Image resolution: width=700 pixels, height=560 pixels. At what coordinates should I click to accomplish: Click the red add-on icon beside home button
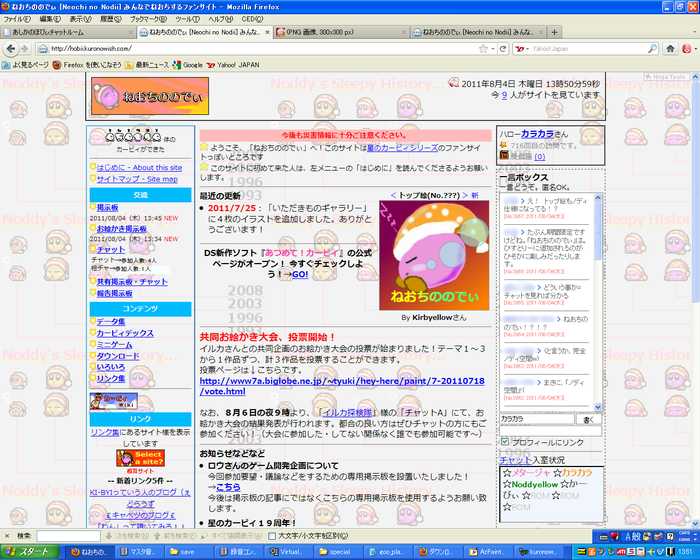tap(686, 49)
